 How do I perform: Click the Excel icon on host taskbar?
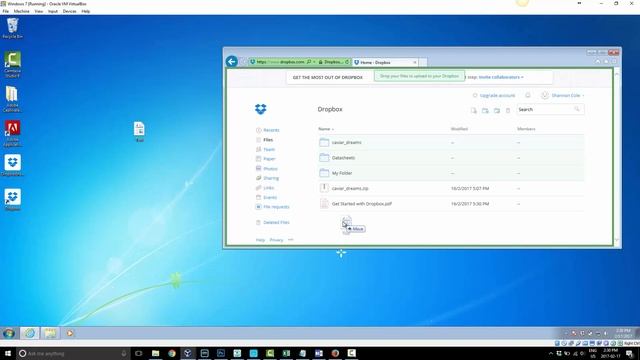286,353
